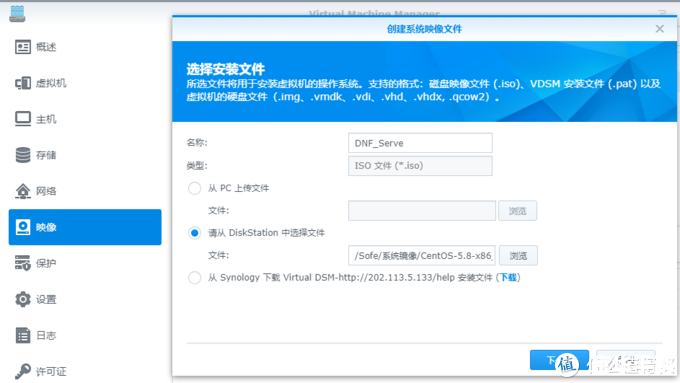Open the 日志 log icon
Viewport: 680px width, 383px height.
[x=23, y=335]
